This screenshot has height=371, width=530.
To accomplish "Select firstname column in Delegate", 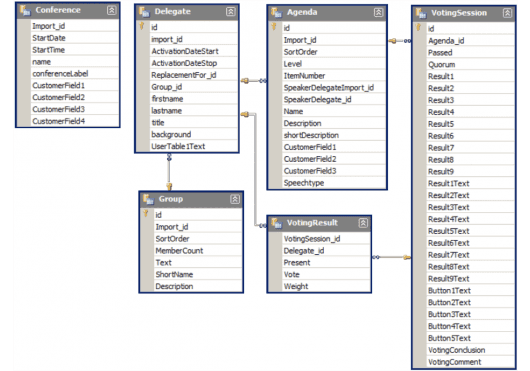I will click(194, 99).
